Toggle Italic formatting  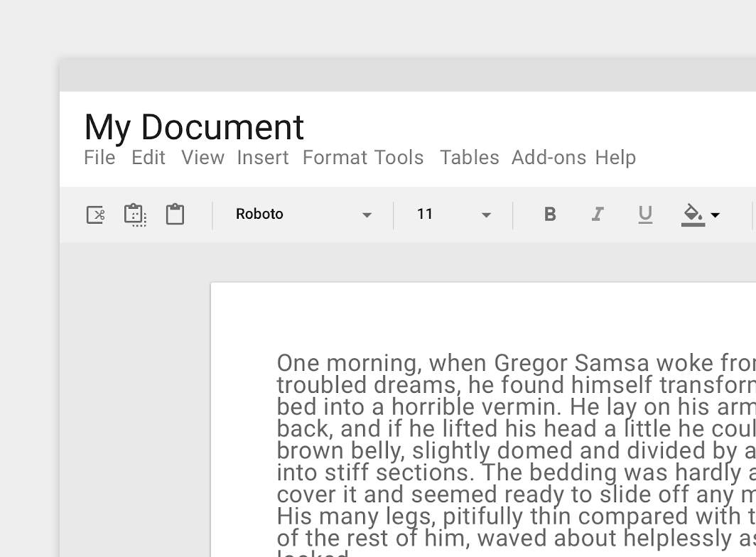(598, 214)
